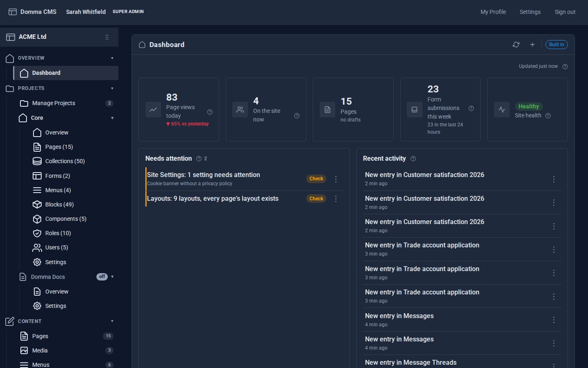Open options menu for Site Settings alert
588x368 pixels.
click(x=336, y=179)
